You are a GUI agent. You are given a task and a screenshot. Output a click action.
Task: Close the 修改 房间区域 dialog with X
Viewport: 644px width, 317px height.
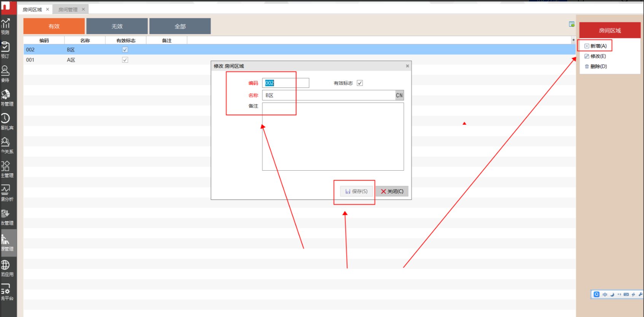tap(407, 66)
